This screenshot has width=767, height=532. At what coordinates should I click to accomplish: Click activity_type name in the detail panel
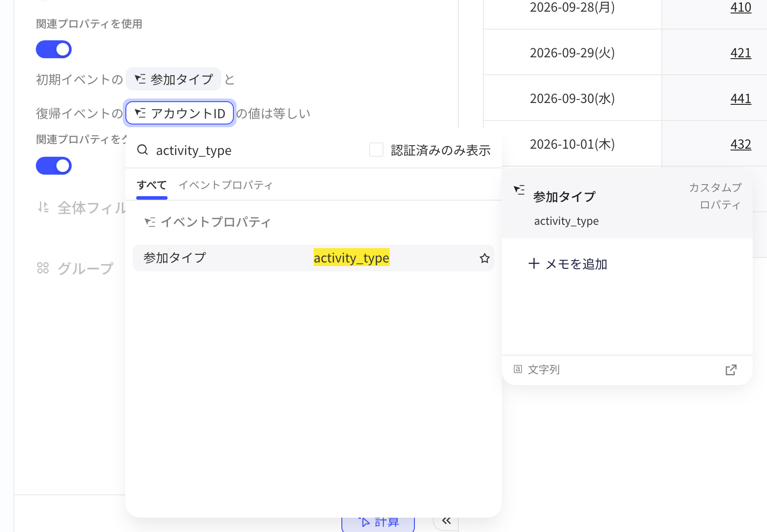[566, 221]
